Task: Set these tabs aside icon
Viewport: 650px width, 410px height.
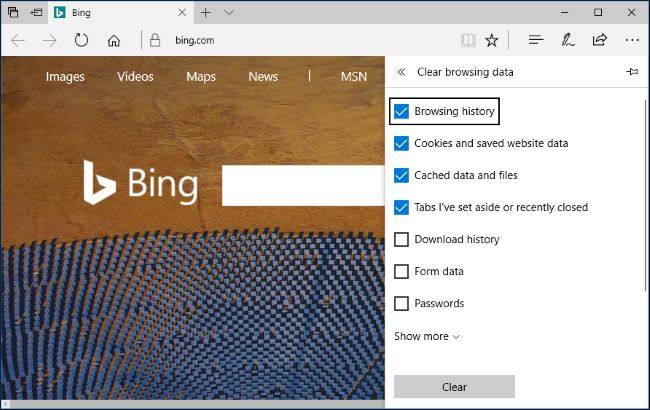Action: coord(36,12)
